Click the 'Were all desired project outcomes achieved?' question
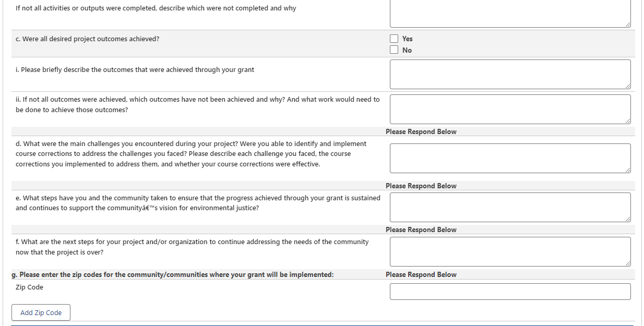The width and height of the screenshot is (644, 326). click(x=88, y=39)
